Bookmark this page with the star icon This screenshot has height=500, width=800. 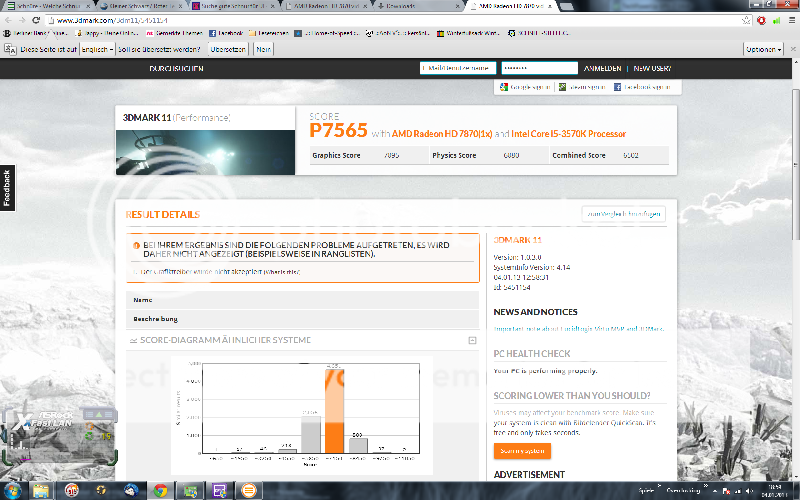click(x=746, y=20)
